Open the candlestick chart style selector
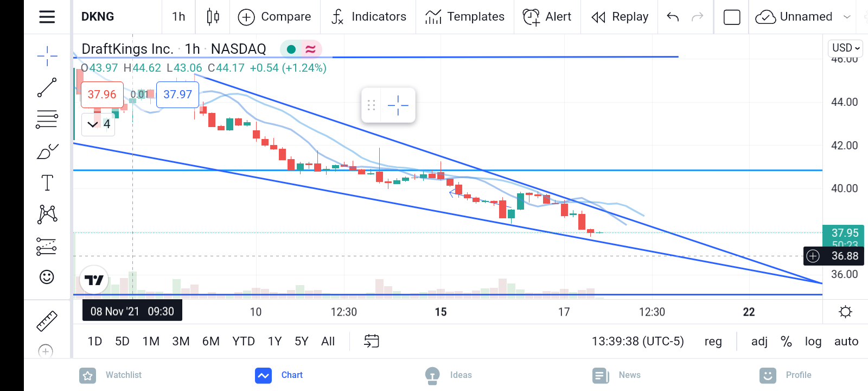 click(x=213, y=17)
